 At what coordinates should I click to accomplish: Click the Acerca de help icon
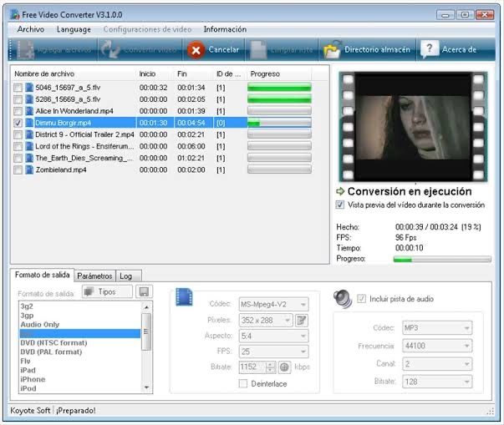coord(430,50)
